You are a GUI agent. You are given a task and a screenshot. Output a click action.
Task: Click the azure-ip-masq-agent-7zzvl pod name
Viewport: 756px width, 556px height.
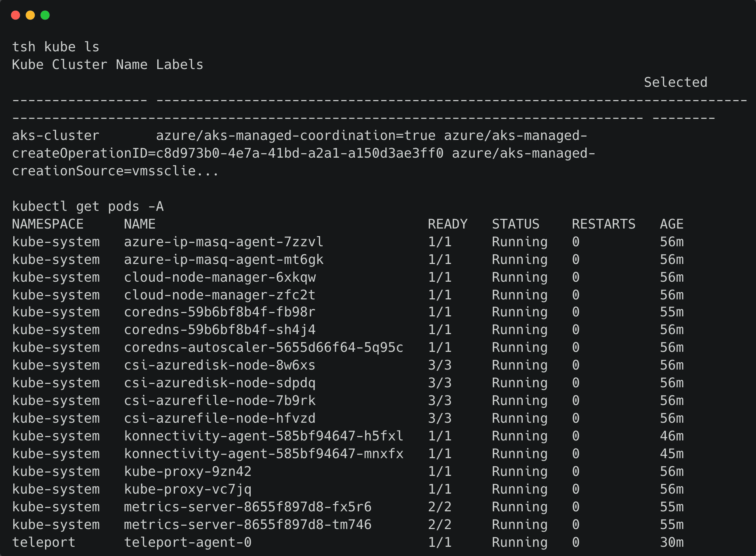[224, 242]
